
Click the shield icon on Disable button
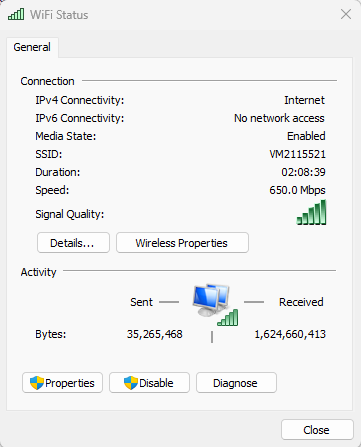[131, 383]
